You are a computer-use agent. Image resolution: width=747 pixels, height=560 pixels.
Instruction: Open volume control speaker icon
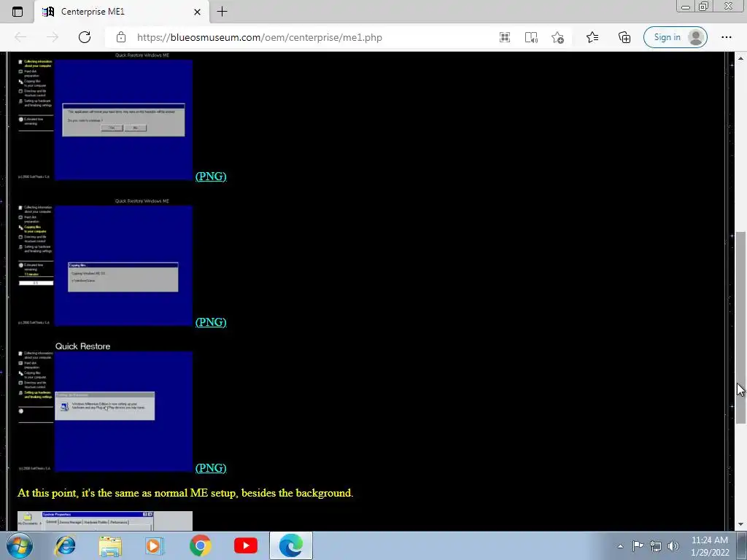click(673, 546)
